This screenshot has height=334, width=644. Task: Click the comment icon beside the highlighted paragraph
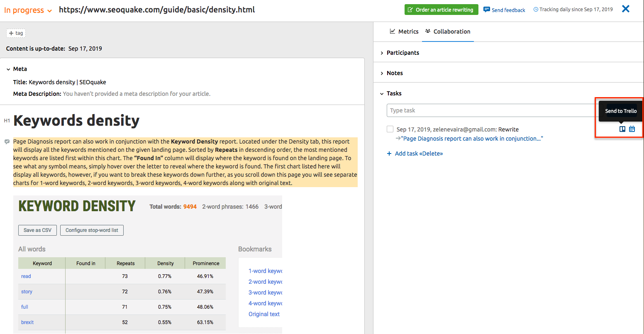[x=7, y=142]
